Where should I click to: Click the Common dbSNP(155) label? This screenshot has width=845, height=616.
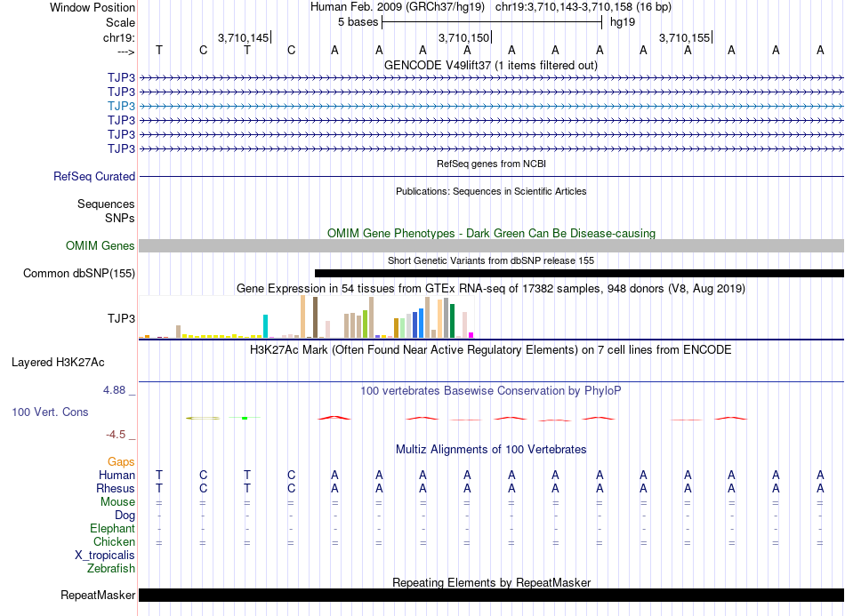[x=79, y=274]
